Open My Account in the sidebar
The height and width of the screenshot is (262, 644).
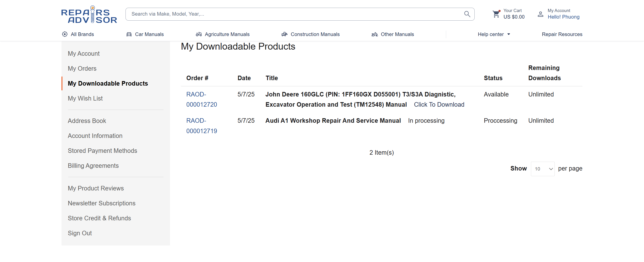(83, 54)
